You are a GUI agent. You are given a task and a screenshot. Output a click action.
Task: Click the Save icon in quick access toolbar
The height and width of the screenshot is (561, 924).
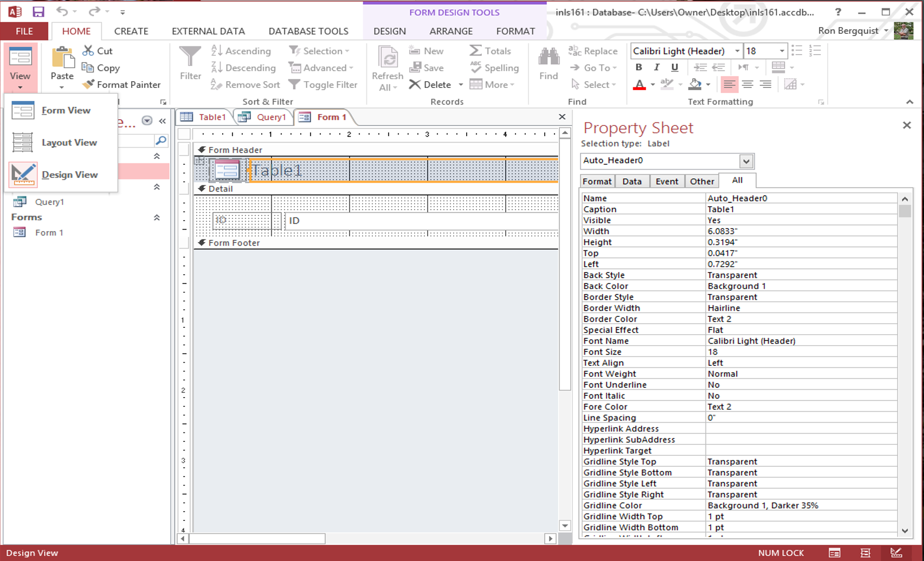click(38, 11)
